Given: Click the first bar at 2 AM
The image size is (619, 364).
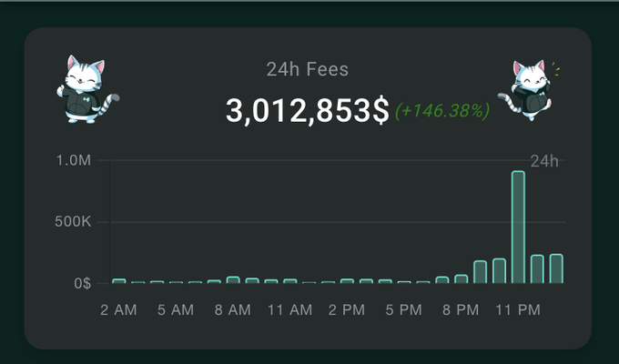Looking at the screenshot, I should (x=119, y=281).
